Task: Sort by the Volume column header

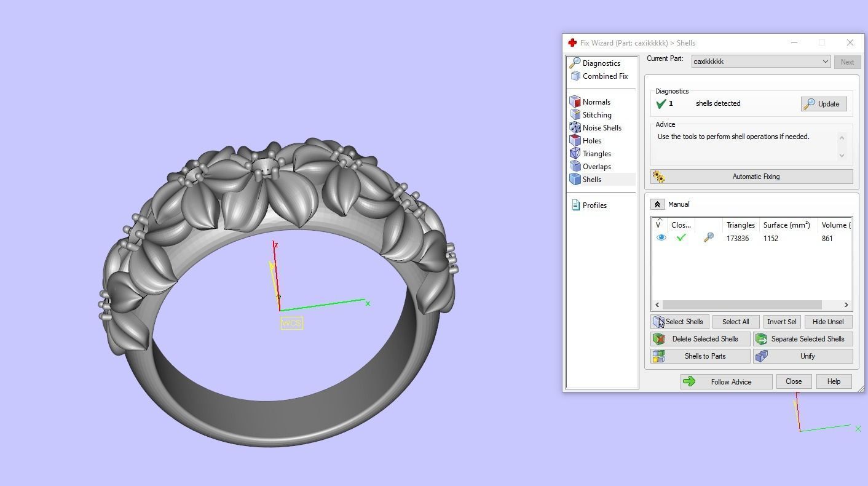Action: coord(835,225)
